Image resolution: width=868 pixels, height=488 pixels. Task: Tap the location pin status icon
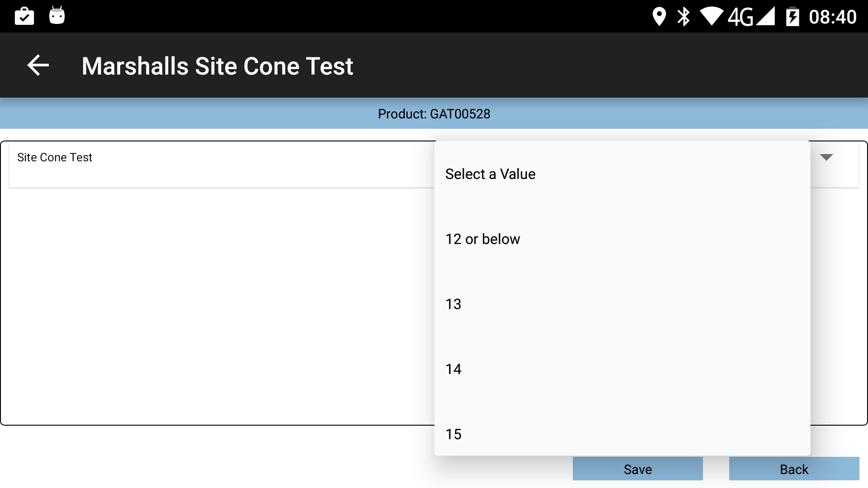coord(659,17)
